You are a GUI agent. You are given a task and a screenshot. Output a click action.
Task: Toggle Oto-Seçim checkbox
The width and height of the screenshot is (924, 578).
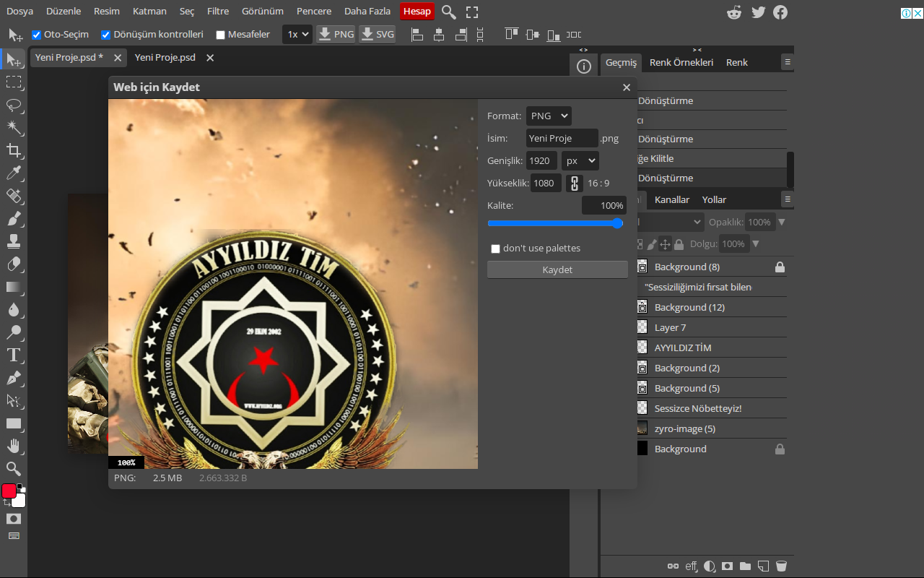(36, 35)
